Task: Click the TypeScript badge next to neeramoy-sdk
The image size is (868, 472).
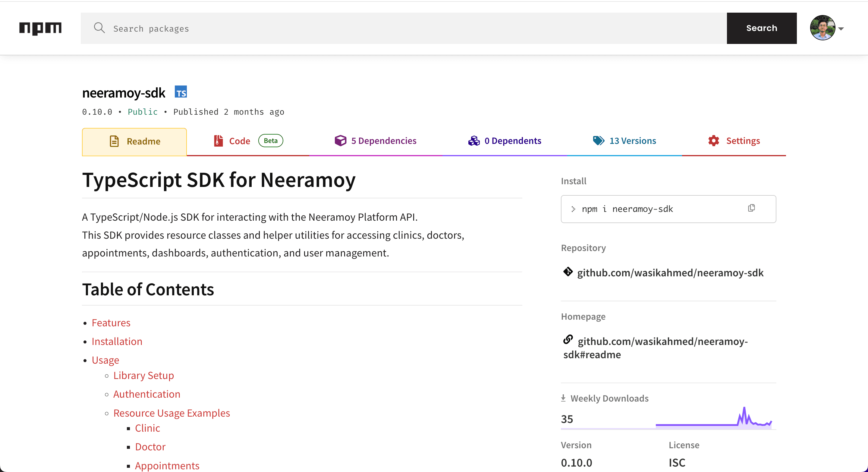Action: pyautogui.click(x=181, y=92)
